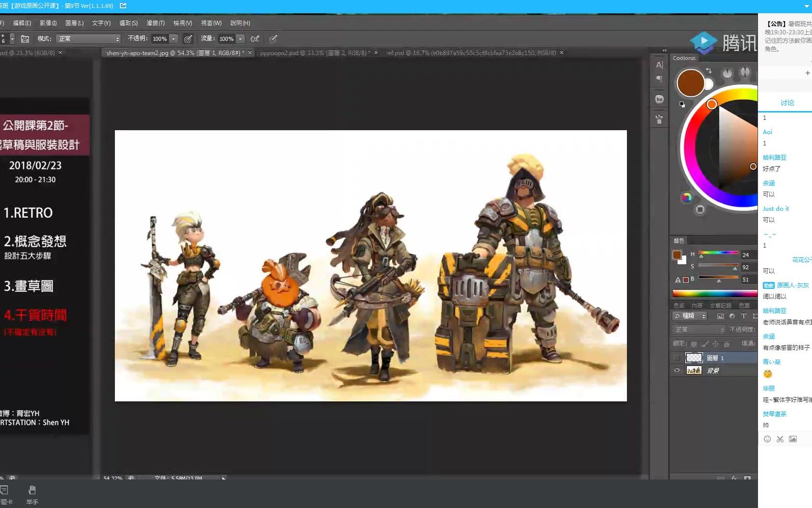Open the 文字(Y) menu
The image size is (812, 508).
[101, 23]
